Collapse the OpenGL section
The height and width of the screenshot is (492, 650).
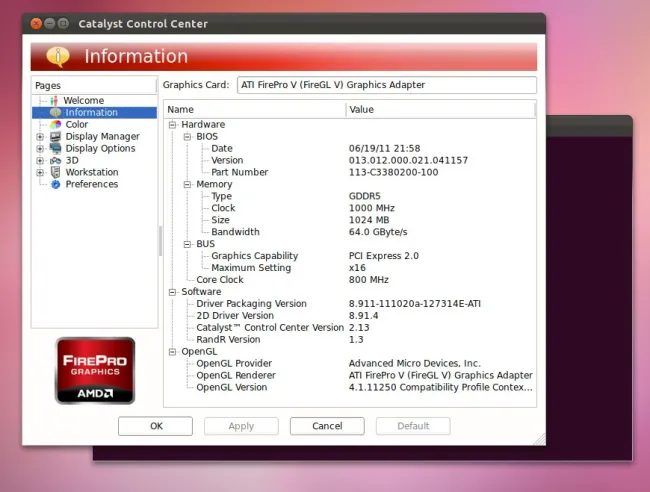[x=172, y=352]
